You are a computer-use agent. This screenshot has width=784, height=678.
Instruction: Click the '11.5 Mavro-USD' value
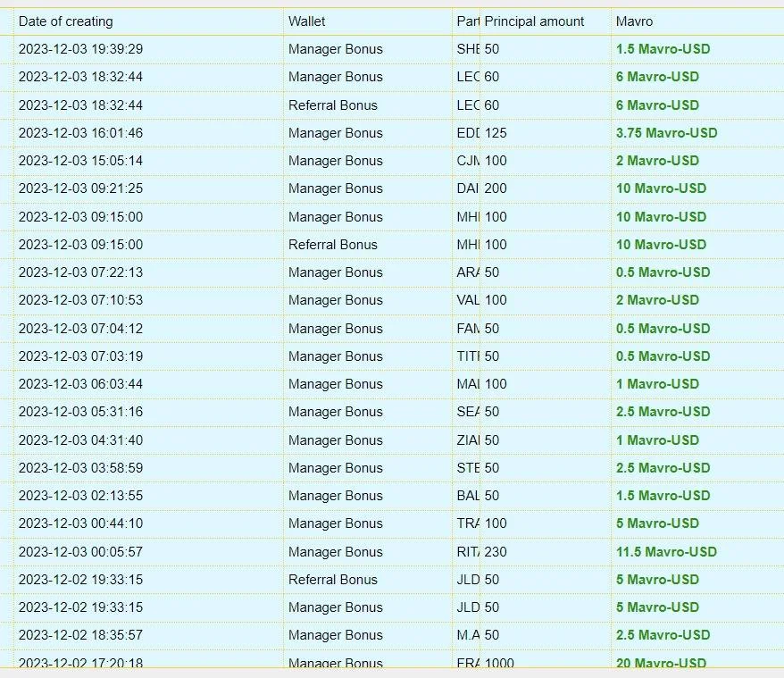click(666, 551)
